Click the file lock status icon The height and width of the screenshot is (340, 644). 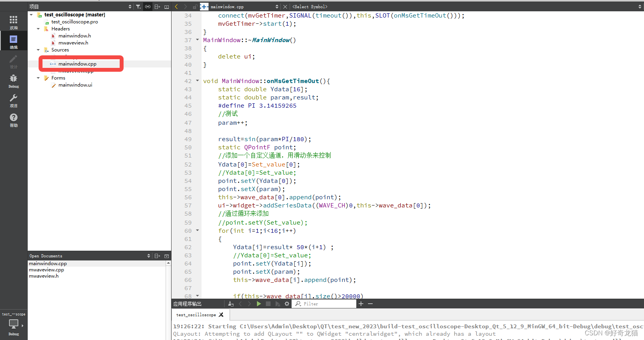pyautogui.click(x=195, y=7)
